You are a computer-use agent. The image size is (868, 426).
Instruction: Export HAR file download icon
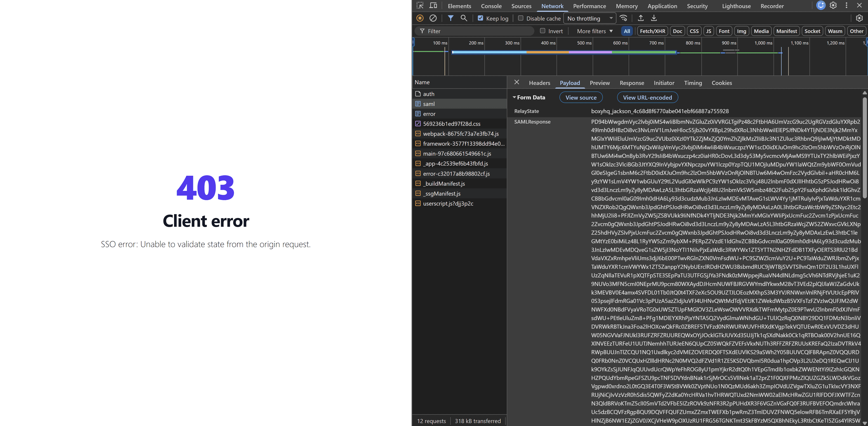pos(654,18)
